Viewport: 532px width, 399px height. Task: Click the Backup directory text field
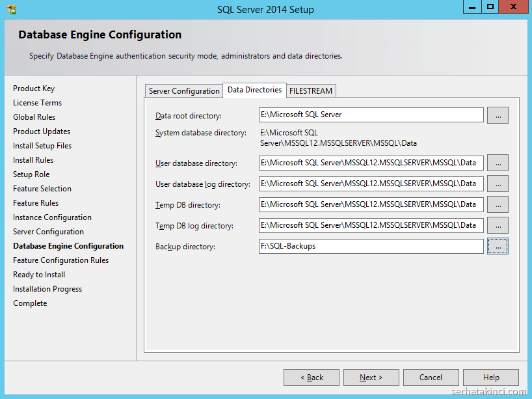[371, 247]
